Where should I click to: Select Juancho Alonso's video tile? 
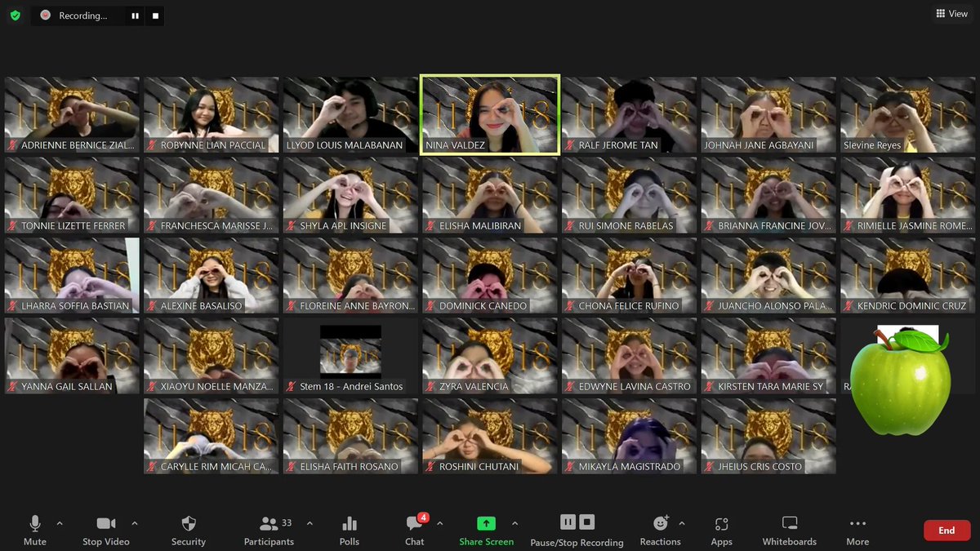(768, 276)
